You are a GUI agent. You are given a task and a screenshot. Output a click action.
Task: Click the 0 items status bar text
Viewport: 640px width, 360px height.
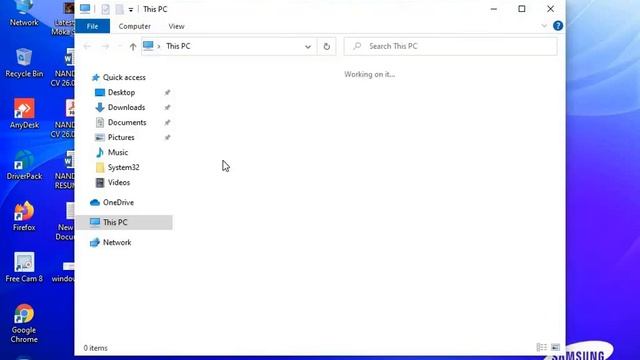96,348
